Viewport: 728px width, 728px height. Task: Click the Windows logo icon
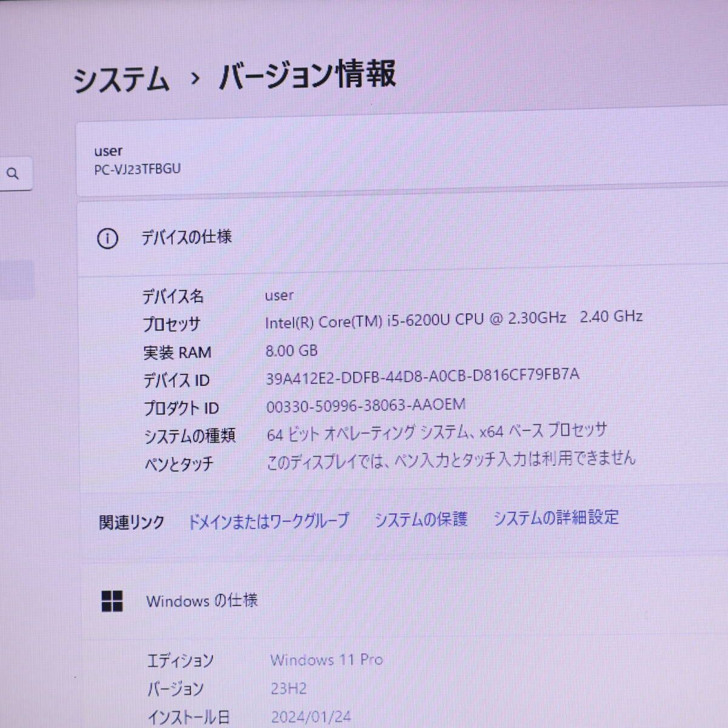[112, 601]
